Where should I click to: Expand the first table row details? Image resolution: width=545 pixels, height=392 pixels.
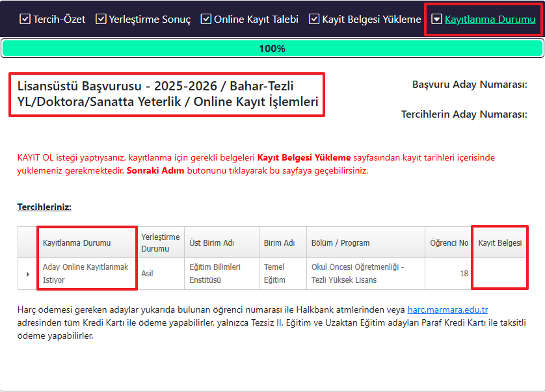tap(27, 273)
